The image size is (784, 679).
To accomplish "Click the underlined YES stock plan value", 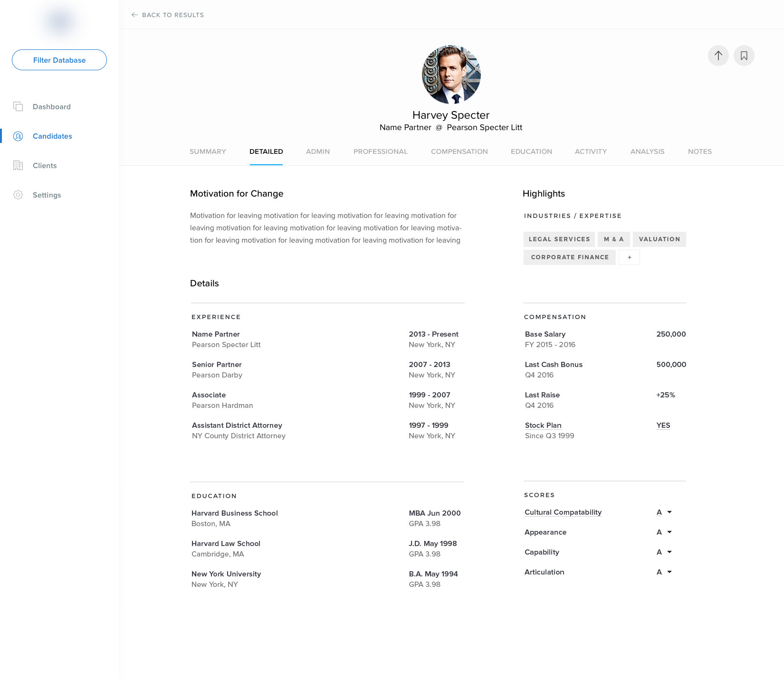I will pos(663,425).
